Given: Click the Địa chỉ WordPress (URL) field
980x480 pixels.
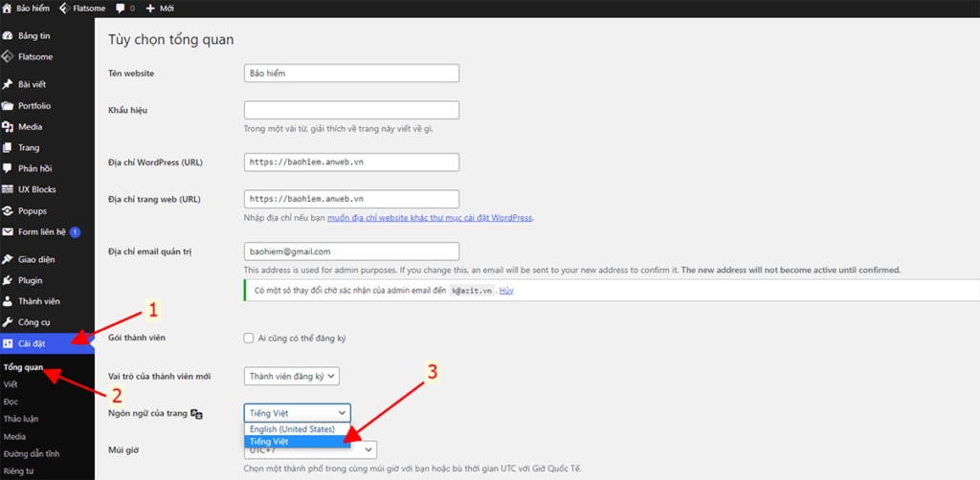Looking at the screenshot, I should click(352, 163).
